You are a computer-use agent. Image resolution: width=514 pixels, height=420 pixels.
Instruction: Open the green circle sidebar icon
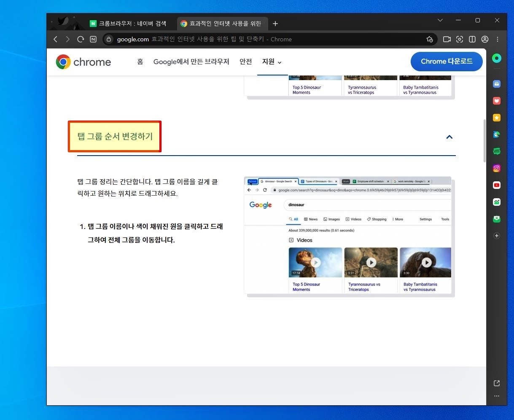click(497, 59)
